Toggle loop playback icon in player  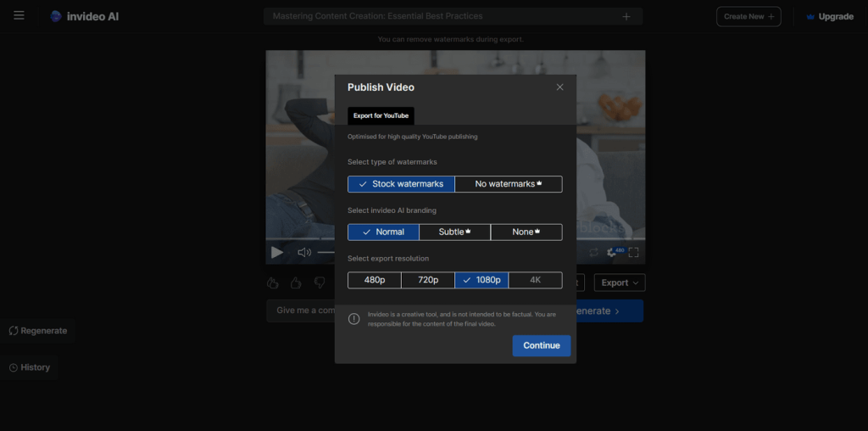click(593, 253)
